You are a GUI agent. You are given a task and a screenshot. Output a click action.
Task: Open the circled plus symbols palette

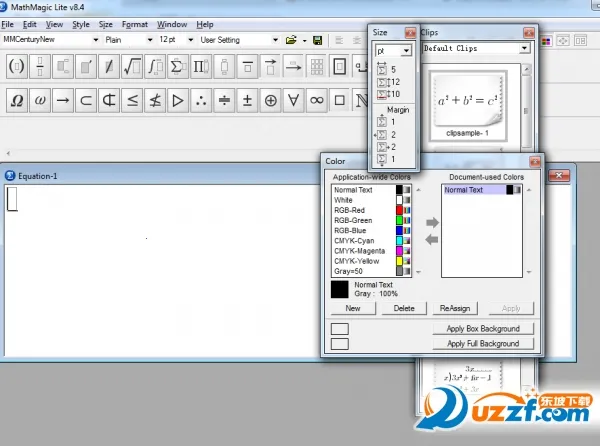tap(270, 101)
